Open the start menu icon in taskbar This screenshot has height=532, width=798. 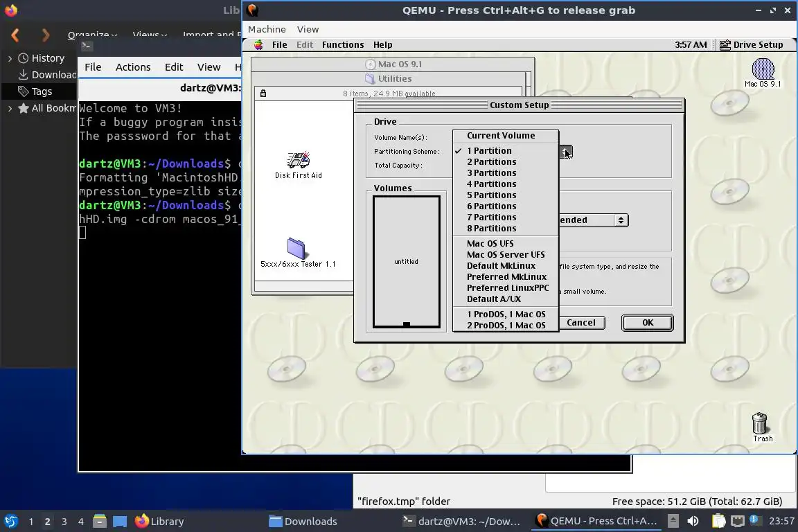coord(10,522)
